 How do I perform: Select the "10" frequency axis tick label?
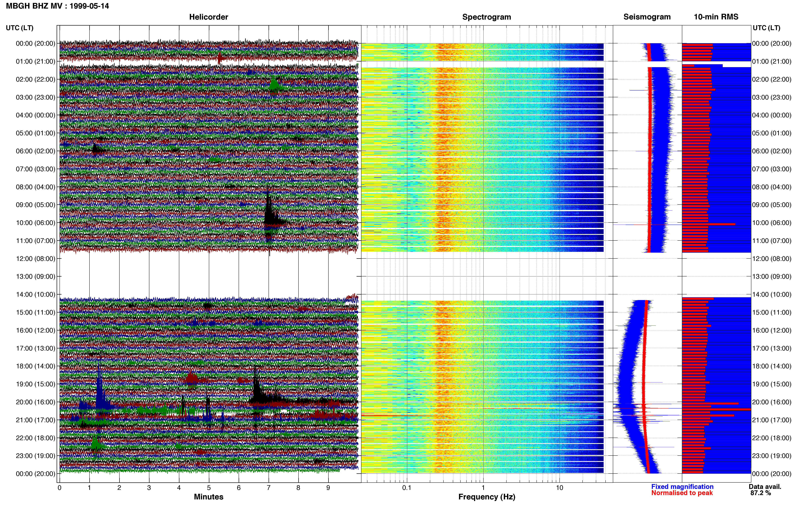[559, 488]
